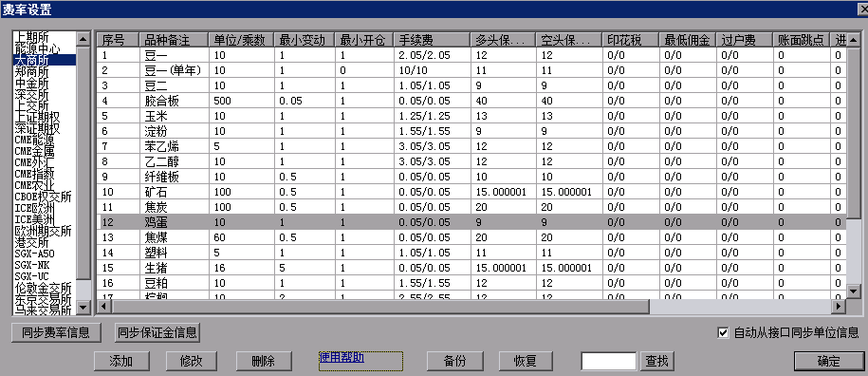This screenshot has height=376, width=868.
Task: Select 伦敦金交所 in the exchange list
Action: coord(44,288)
